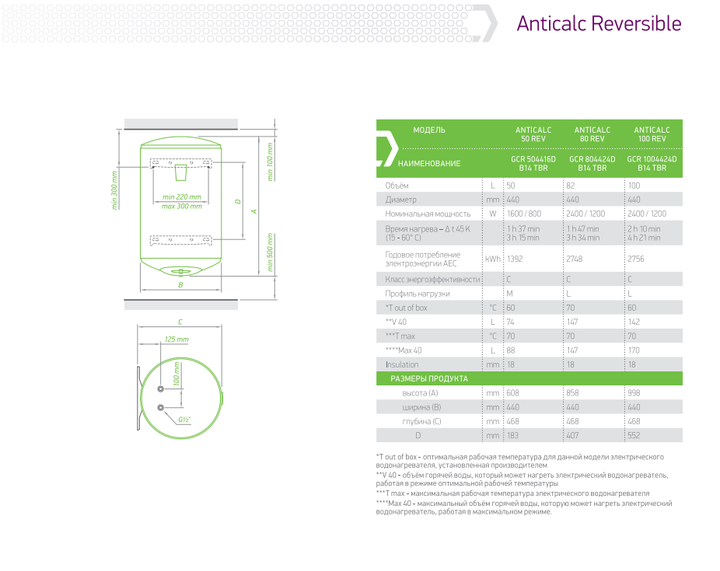This screenshot has width=720, height=571.
Task: Click V 40 value "74"
Action: click(x=511, y=322)
